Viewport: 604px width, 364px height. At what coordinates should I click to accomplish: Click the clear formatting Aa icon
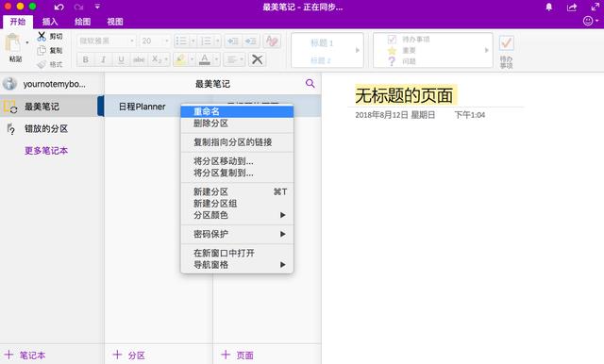[x=272, y=41]
